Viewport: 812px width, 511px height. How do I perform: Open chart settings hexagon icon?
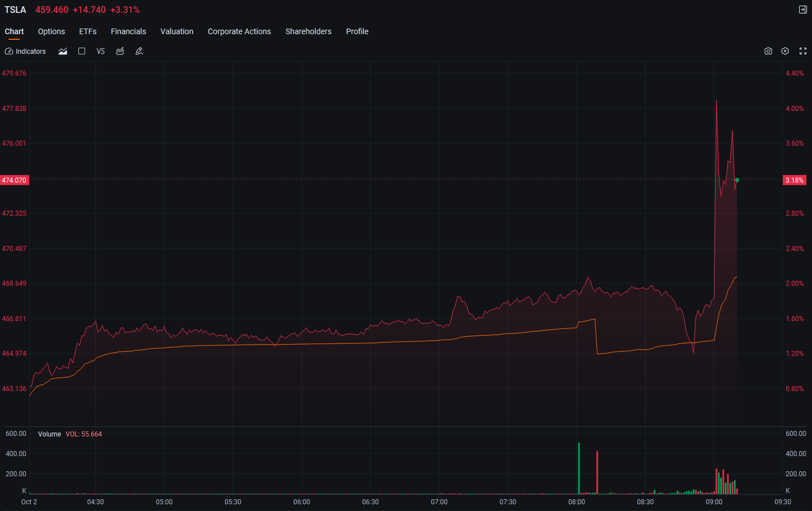click(785, 51)
